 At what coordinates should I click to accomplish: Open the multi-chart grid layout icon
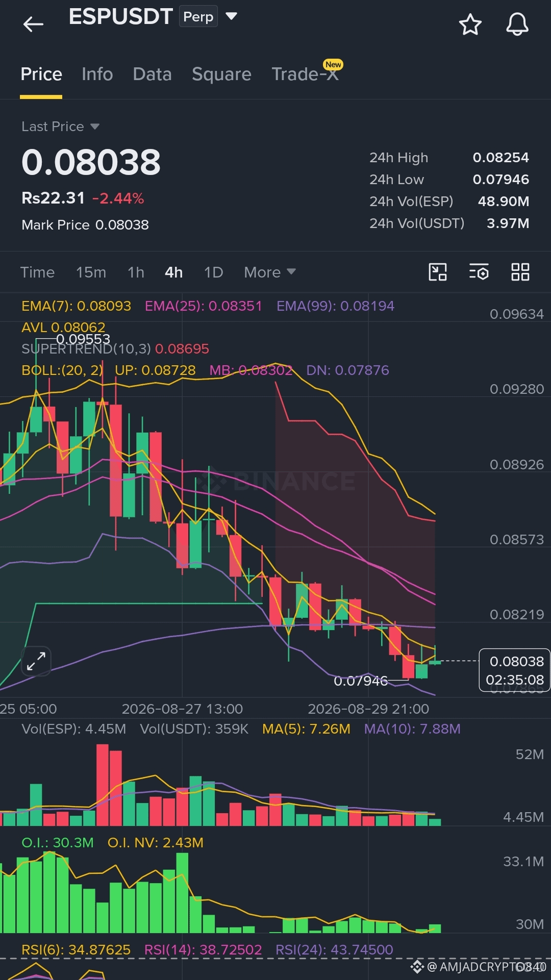coord(520,272)
